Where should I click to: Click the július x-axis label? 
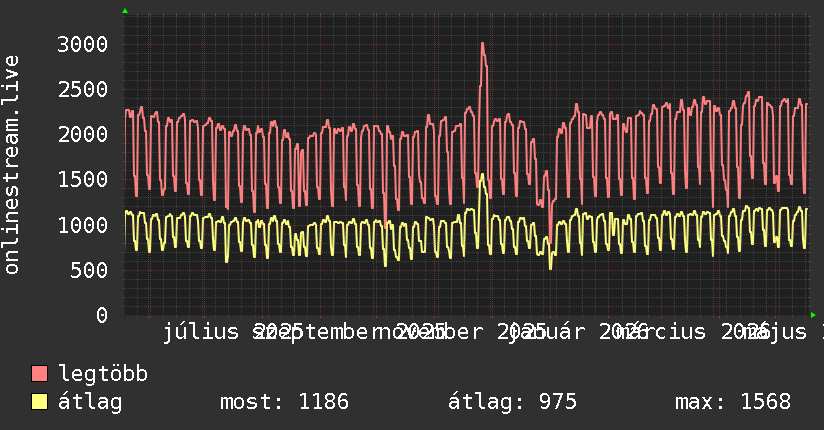pos(201,332)
